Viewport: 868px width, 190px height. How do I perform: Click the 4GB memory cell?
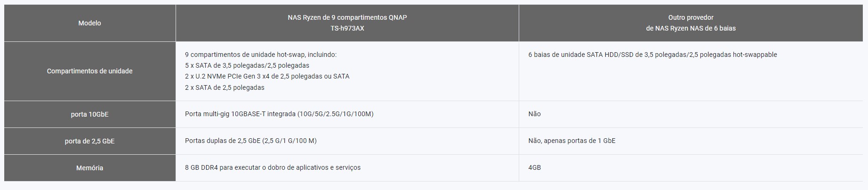691,168
